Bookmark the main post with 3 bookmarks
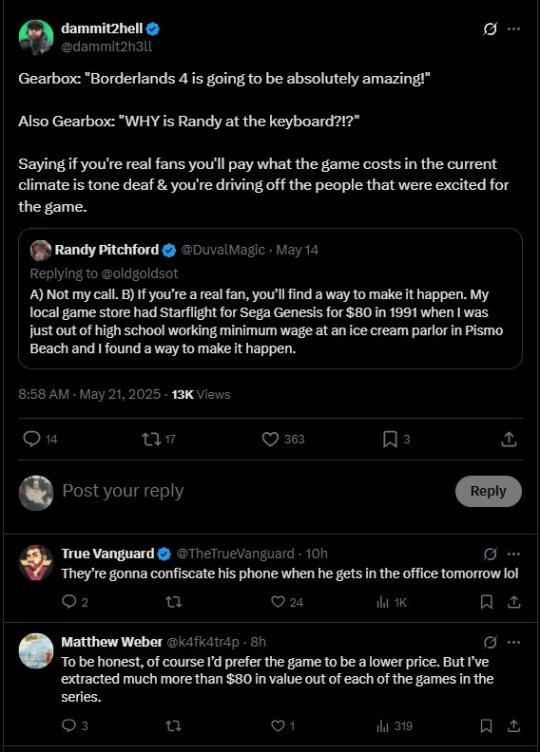 coord(397,439)
